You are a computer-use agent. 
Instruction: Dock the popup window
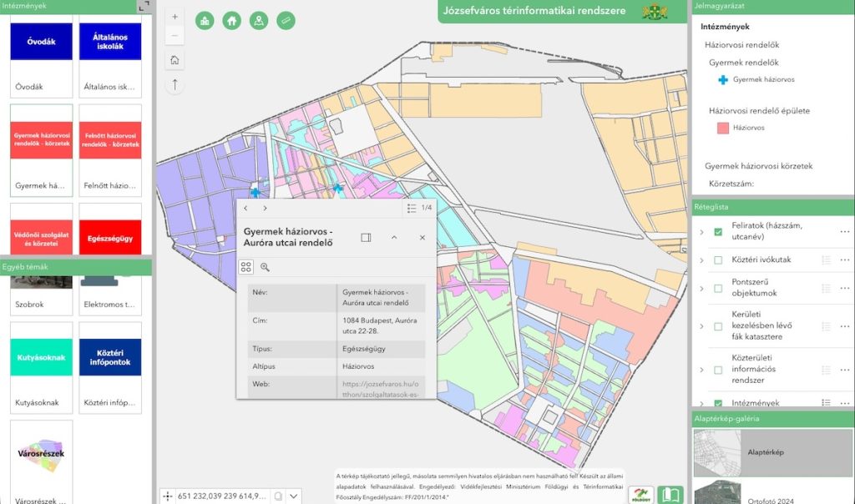(x=366, y=238)
